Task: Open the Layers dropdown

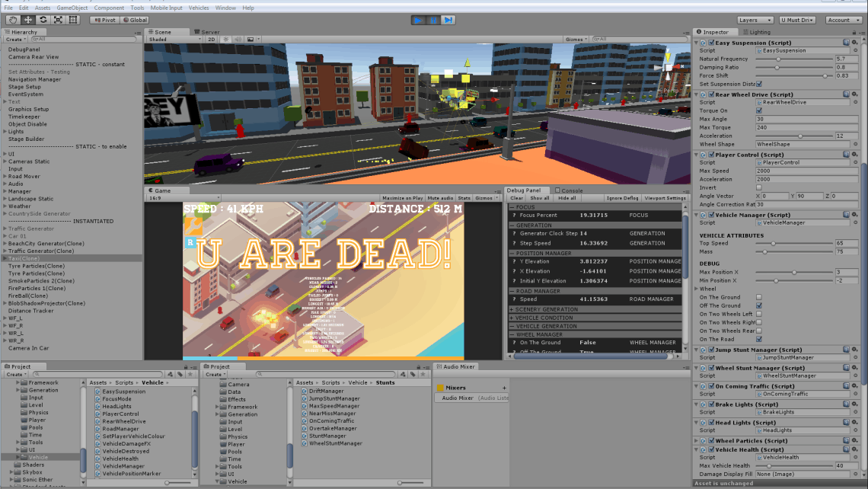Action: (755, 20)
